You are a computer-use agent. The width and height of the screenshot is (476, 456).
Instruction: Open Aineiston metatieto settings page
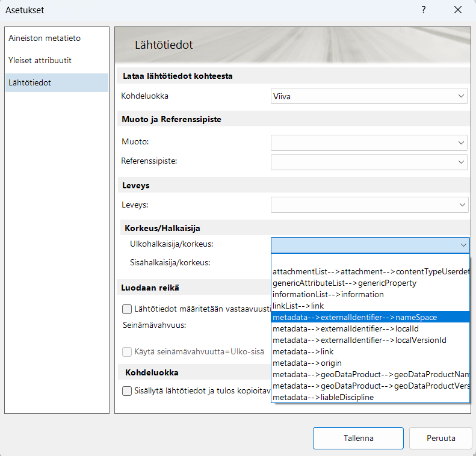pos(45,38)
